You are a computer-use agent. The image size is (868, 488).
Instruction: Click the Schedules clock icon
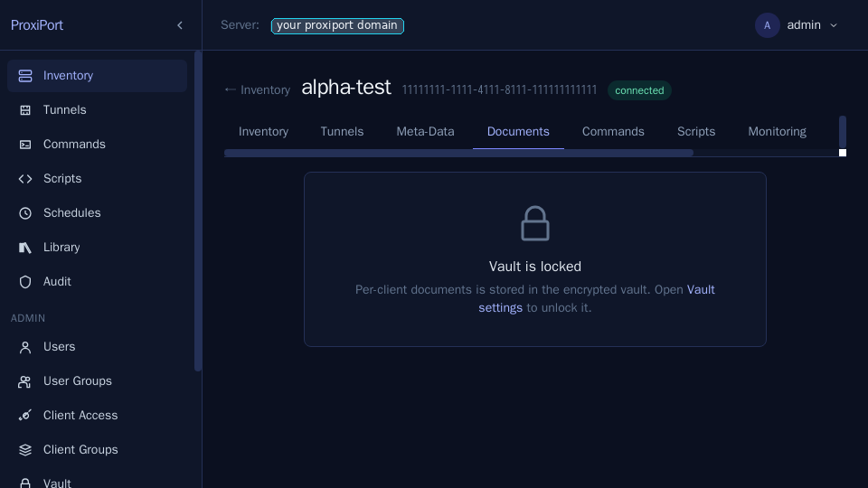coord(25,213)
